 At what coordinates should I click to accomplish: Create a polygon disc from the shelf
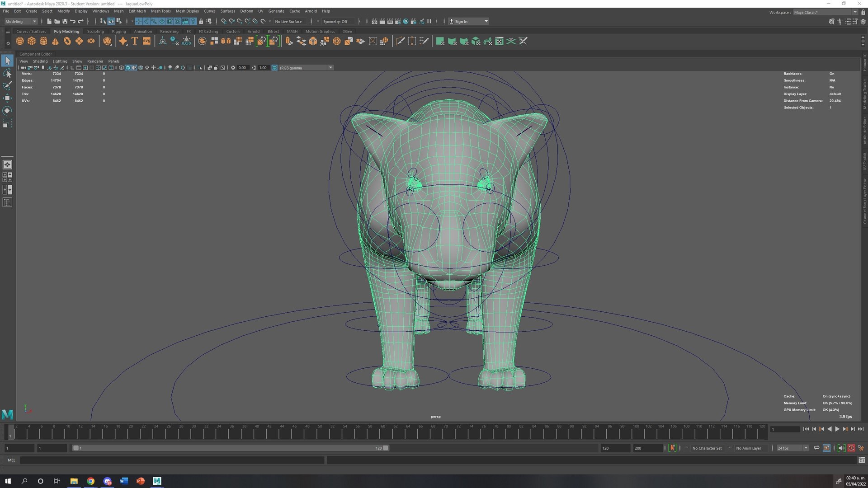click(x=91, y=41)
